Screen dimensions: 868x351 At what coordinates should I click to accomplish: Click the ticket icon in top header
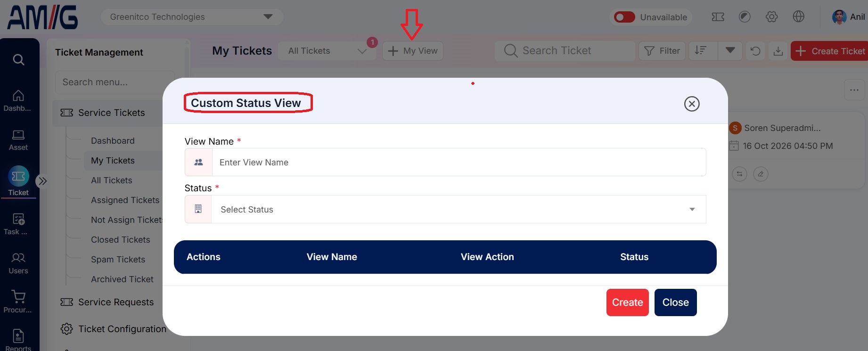tap(718, 17)
